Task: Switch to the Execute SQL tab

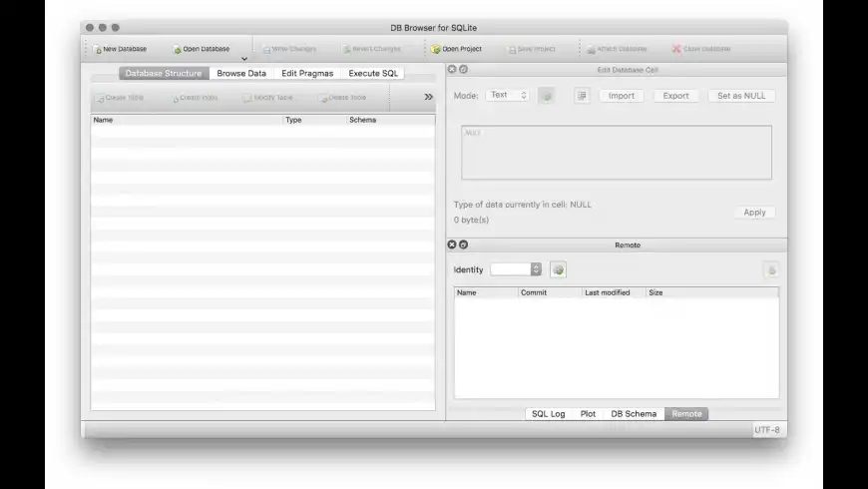Action: pyautogui.click(x=373, y=73)
